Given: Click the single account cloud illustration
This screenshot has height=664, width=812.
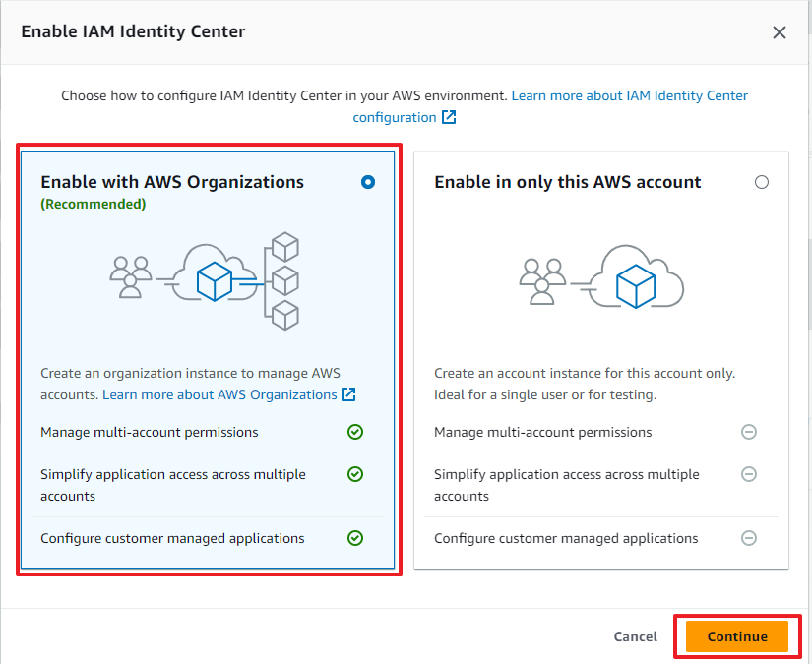Looking at the screenshot, I should coord(601,276).
